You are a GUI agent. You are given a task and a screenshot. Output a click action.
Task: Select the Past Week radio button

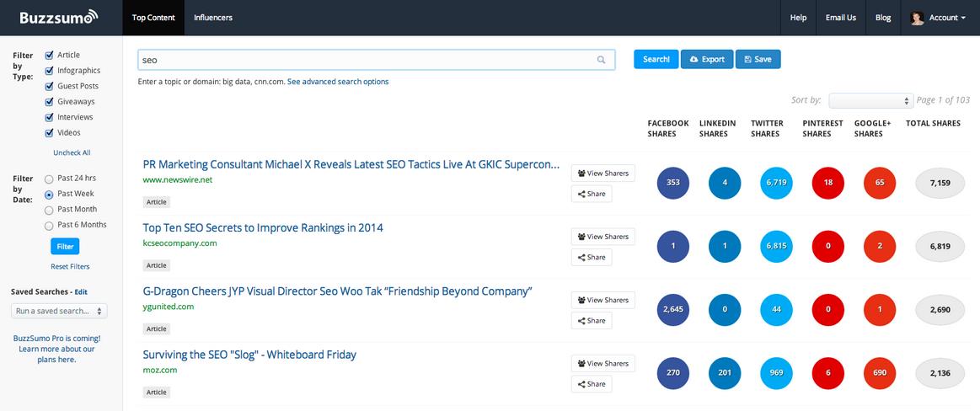[49, 195]
